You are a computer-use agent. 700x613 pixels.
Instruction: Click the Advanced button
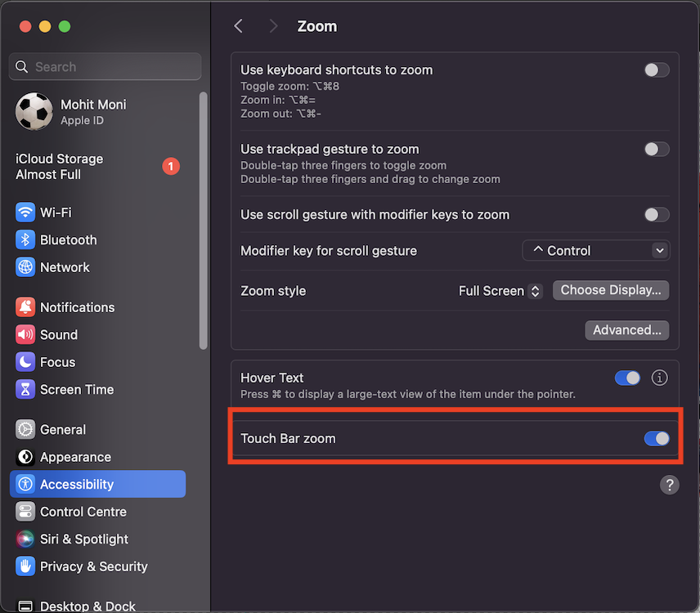(626, 329)
